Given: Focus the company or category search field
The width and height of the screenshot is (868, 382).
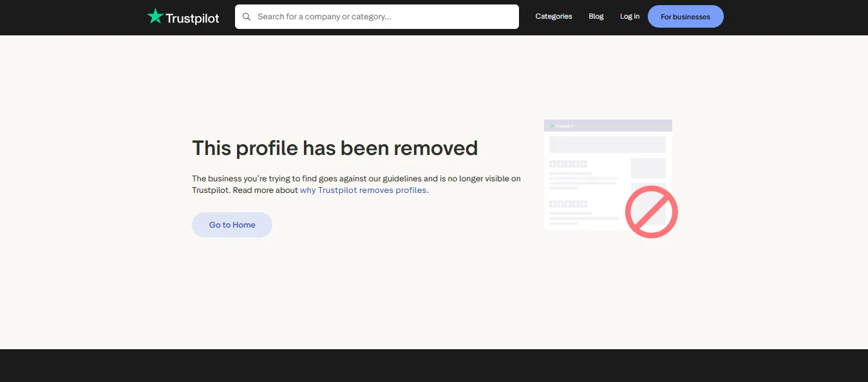Looking at the screenshot, I should coord(377,17).
